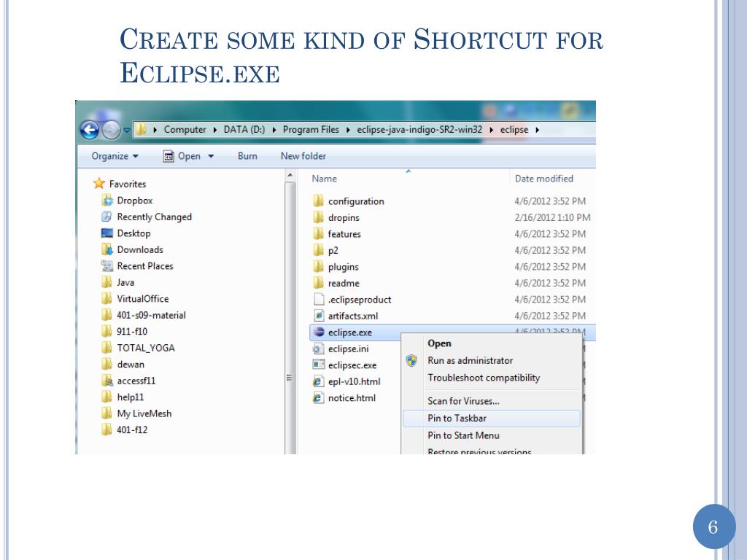
Task: Choose Pin to Taskbar menu entry
Action: point(491,418)
